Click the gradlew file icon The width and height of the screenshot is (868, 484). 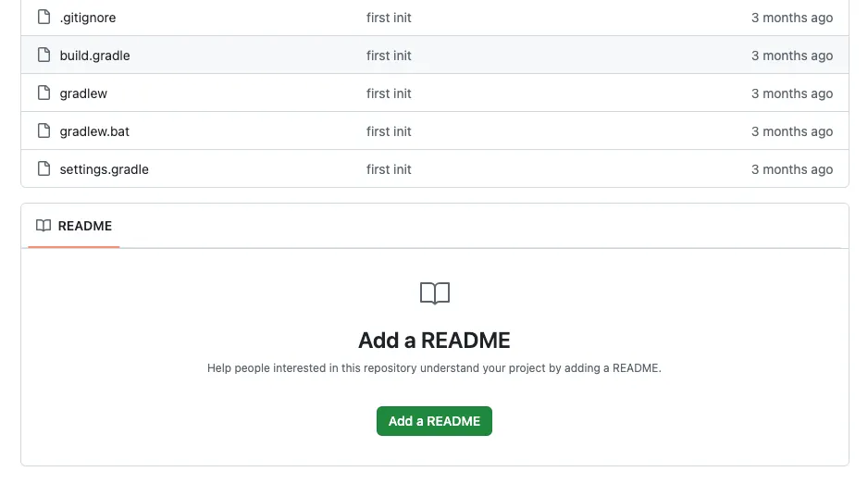click(x=43, y=93)
